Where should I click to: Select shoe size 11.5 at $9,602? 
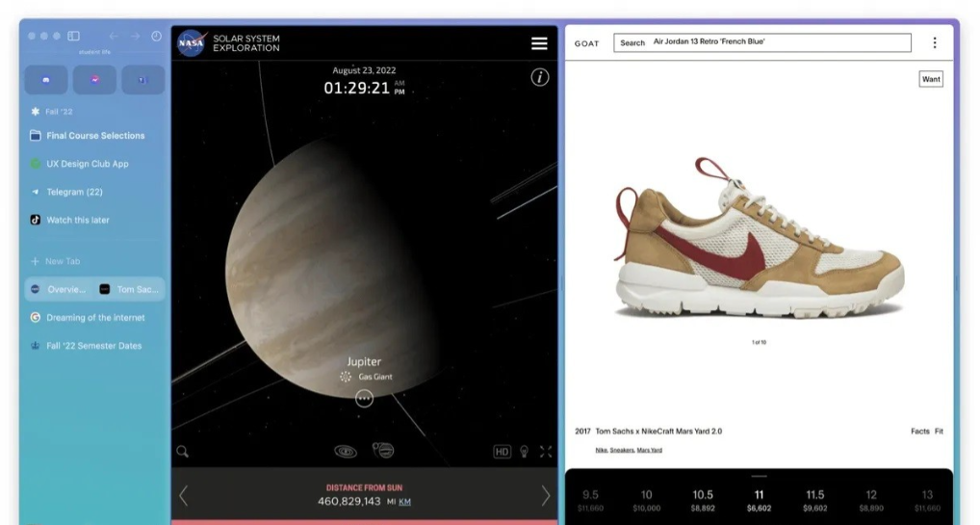click(x=815, y=501)
